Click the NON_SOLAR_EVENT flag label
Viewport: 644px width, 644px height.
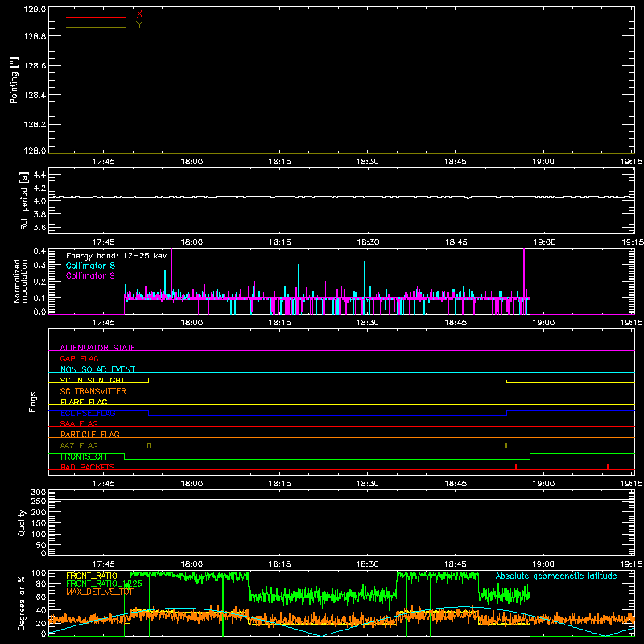(x=97, y=369)
